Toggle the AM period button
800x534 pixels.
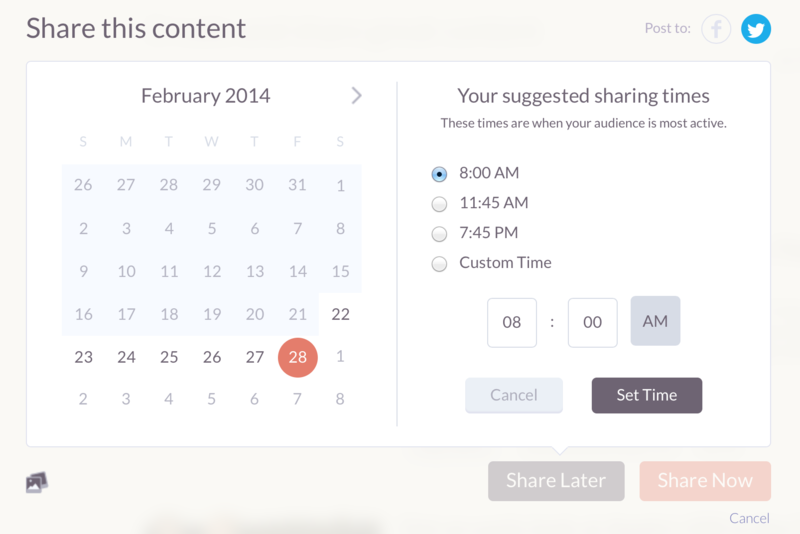[655, 321]
